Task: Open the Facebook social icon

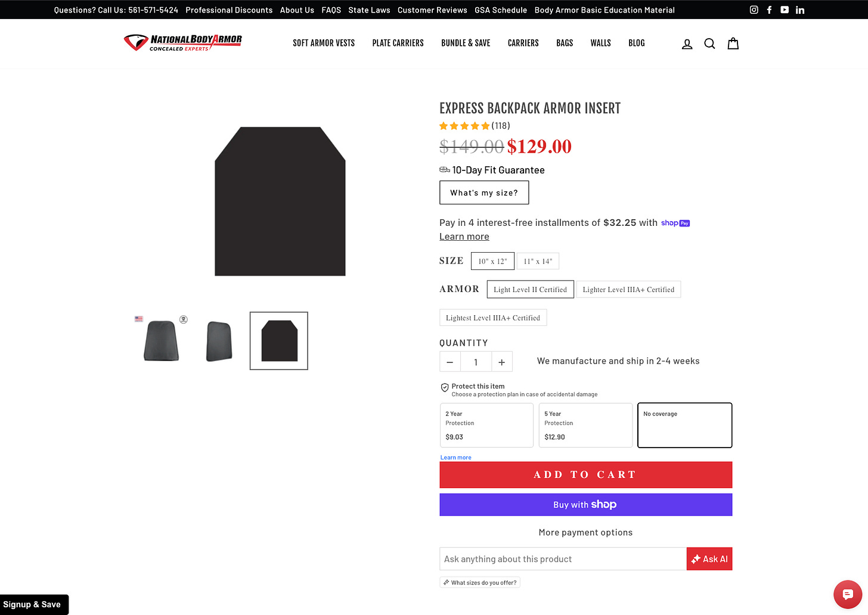Action: click(769, 10)
